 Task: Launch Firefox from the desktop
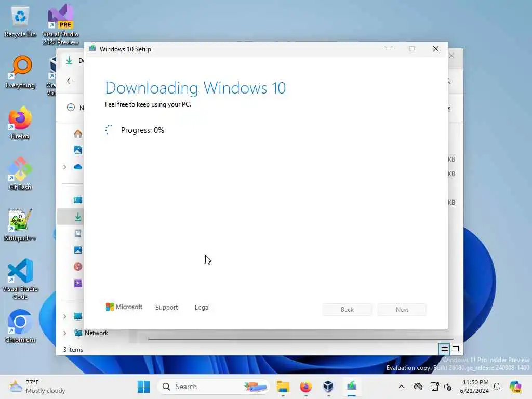20,123
